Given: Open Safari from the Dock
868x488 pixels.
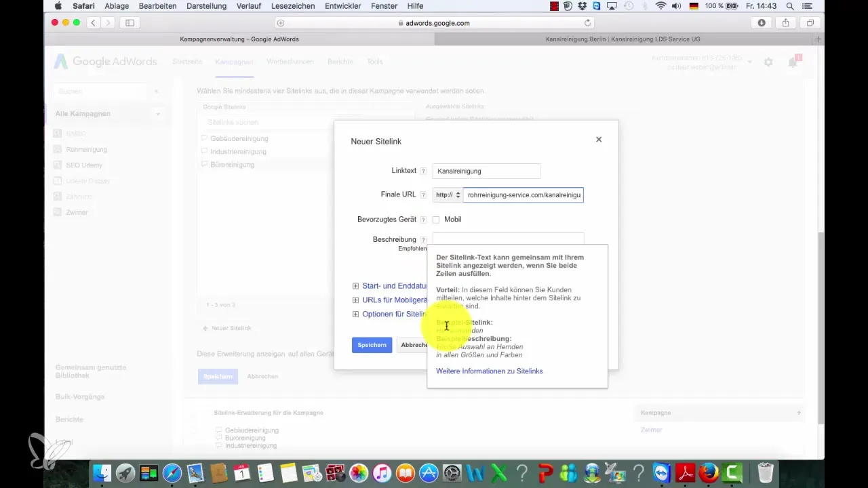Looking at the screenshot, I should coord(172,472).
